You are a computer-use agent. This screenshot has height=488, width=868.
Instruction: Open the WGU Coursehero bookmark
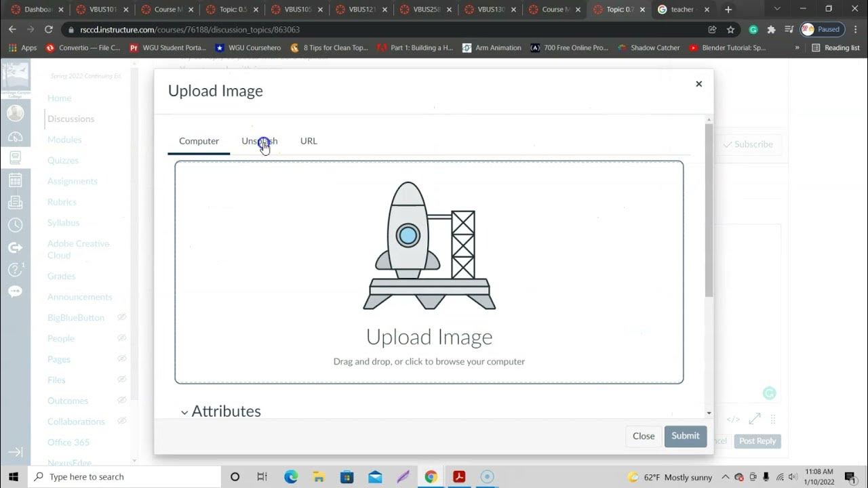248,48
